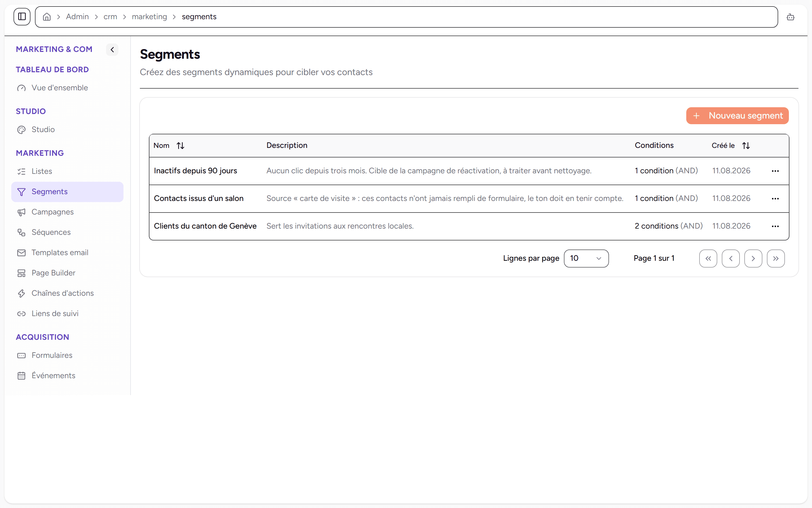This screenshot has height=508, width=812.
Task: Open Vue d'ensemble dashboard
Action: (x=67, y=88)
